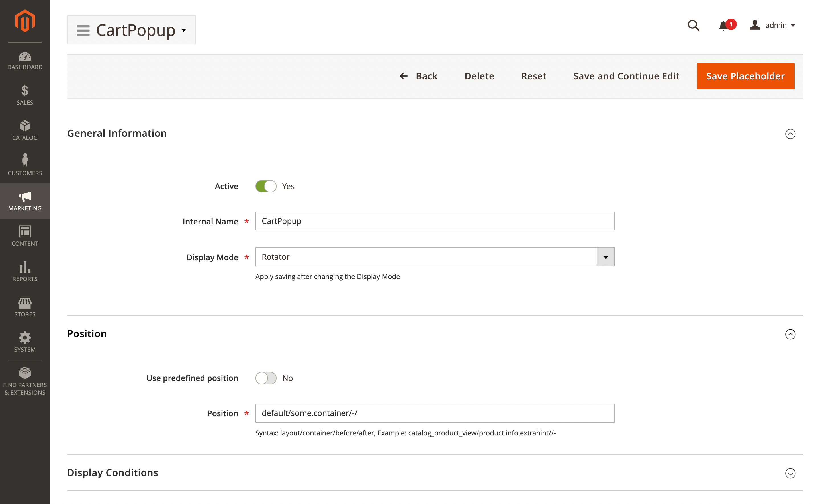Toggle the Active switch off
The image size is (818, 504).
[266, 186]
